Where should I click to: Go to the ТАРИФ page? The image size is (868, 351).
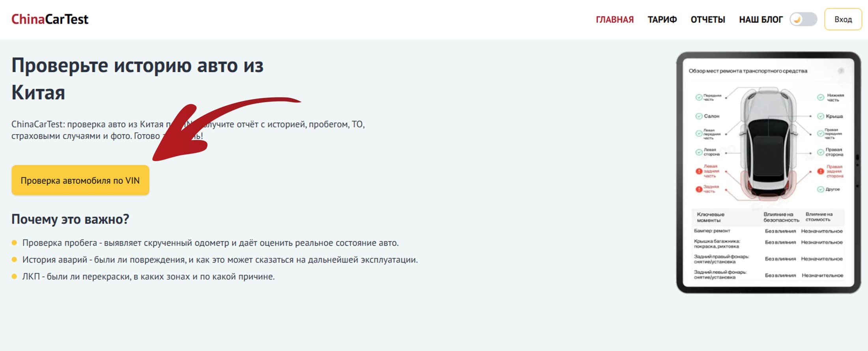coord(662,19)
